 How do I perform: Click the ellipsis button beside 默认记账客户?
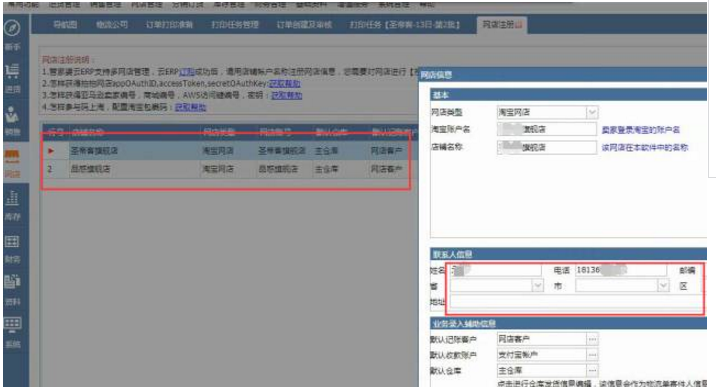click(x=592, y=339)
